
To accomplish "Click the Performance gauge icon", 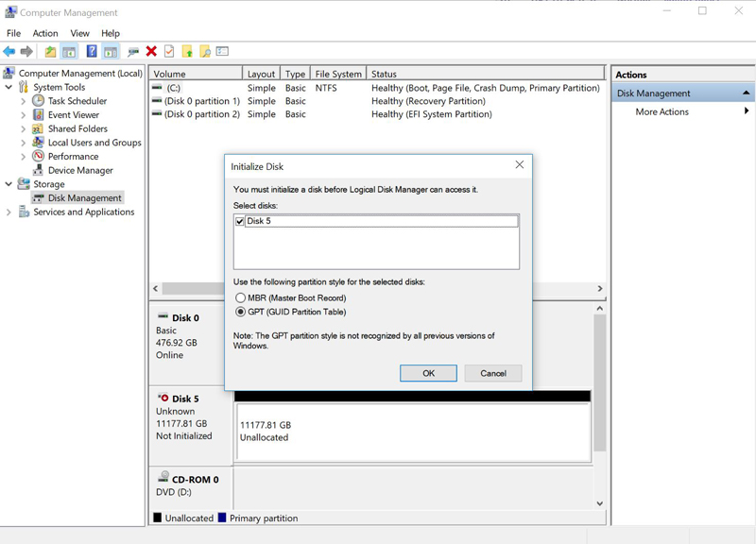I will pyautogui.click(x=38, y=157).
